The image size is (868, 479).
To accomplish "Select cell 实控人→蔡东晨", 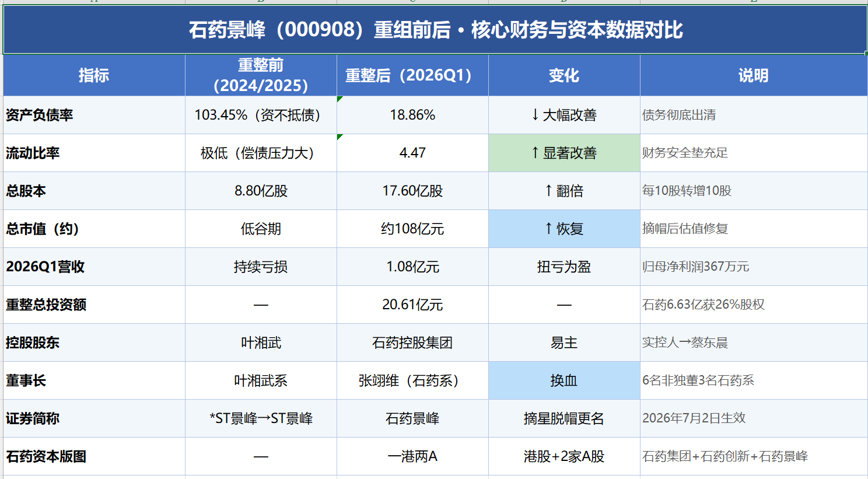I will [754, 342].
